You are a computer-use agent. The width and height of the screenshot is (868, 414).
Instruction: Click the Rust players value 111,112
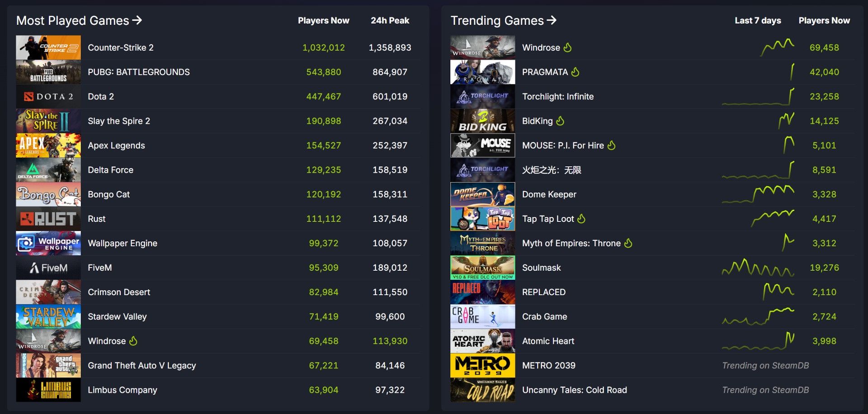tap(324, 219)
